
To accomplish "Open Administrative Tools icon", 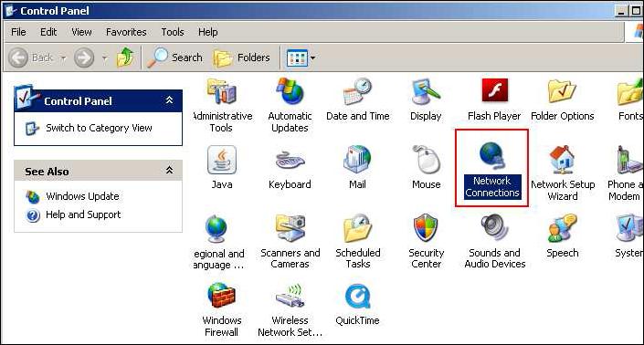I will coord(222,105).
